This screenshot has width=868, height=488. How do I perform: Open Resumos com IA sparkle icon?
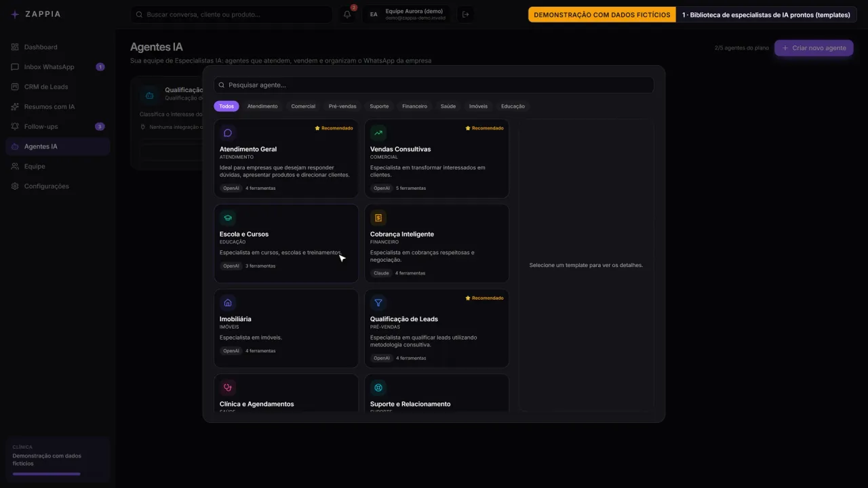coord(15,106)
